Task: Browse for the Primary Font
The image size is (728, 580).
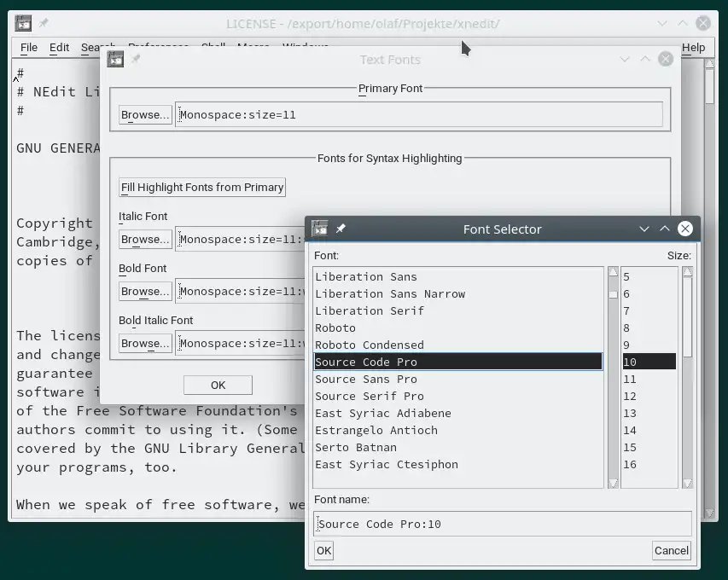Action: (145, 115)
